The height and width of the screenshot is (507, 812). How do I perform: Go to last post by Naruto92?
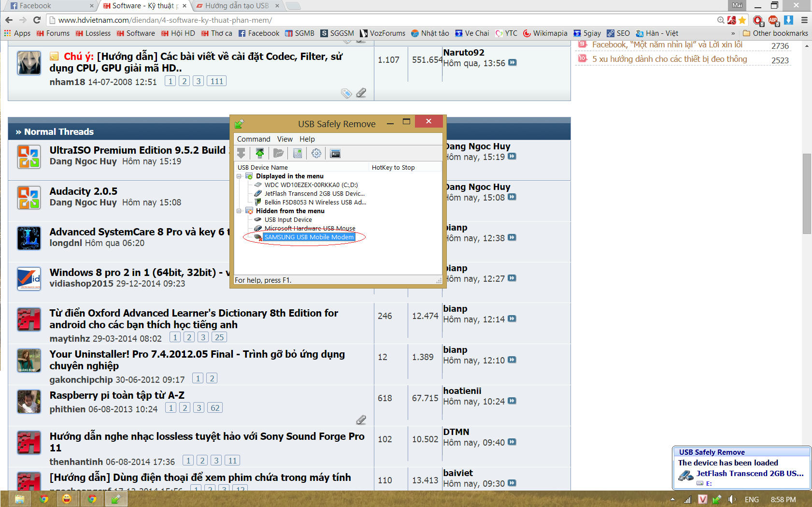(513, 63)
